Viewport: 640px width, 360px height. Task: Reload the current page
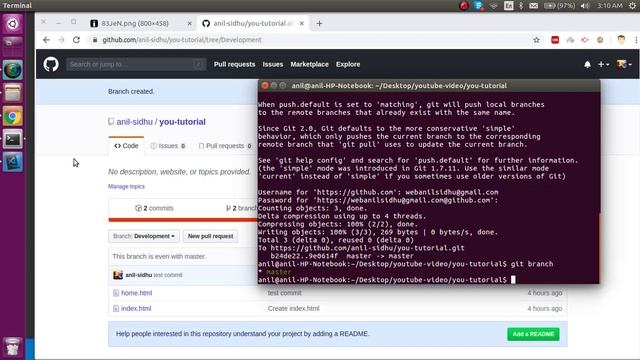[76, 40]
